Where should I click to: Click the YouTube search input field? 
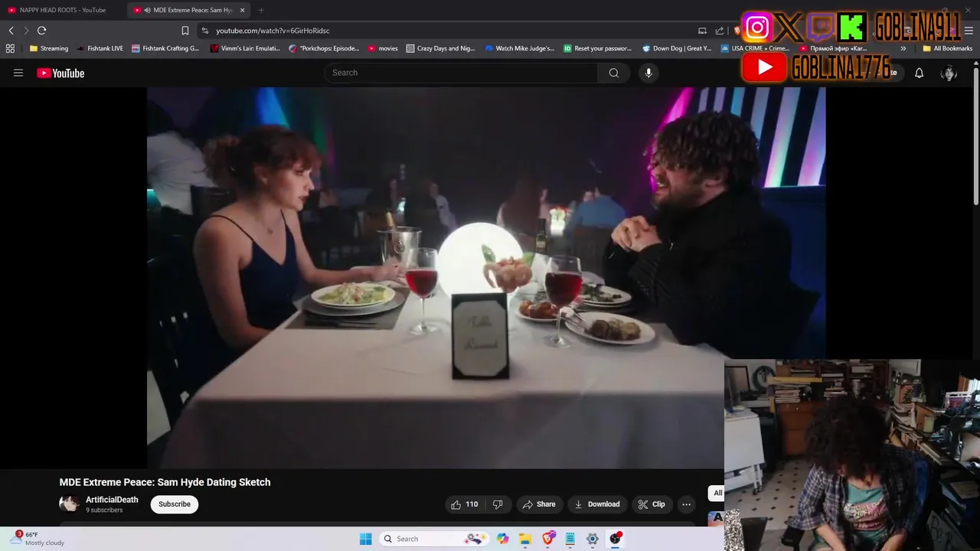click(x=461, y=73)
